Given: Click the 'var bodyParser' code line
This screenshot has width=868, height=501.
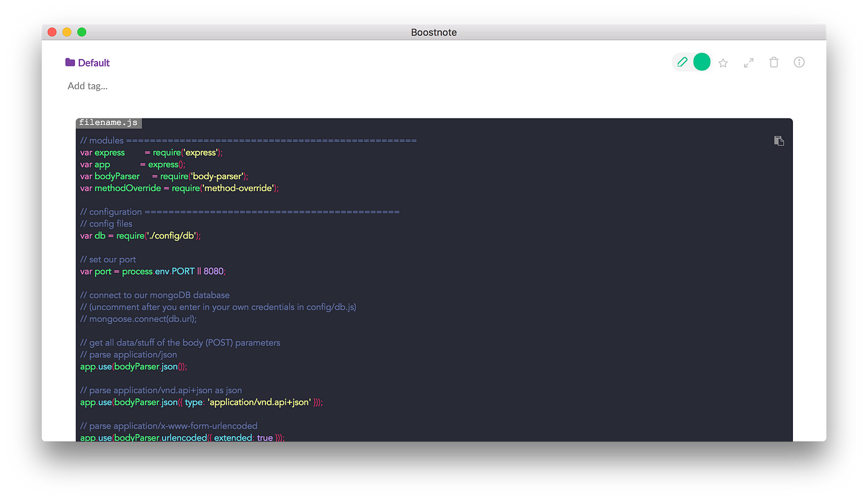Looking at the screenshot, I should pyautogui.click(x=164, y=176).
